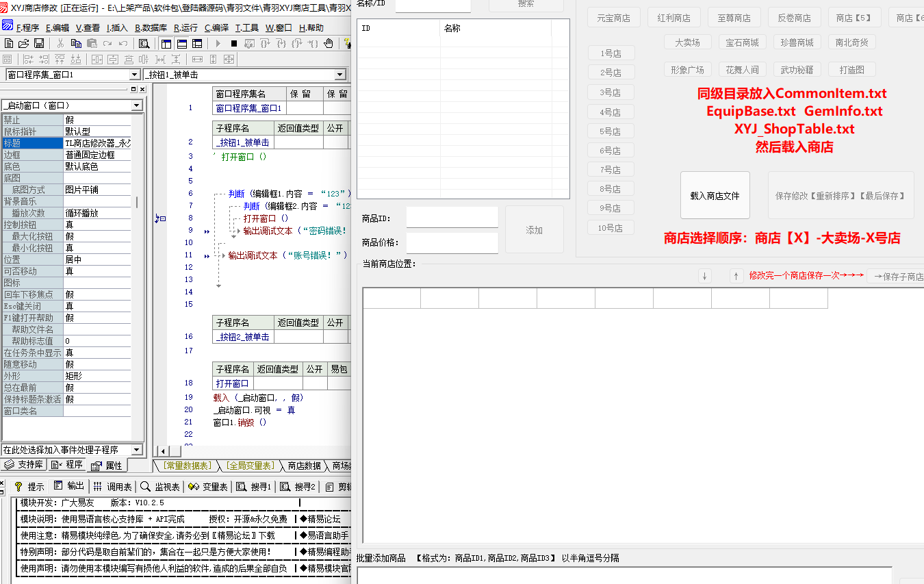Toggle the first panel layout view icon
Viewport: 924px width, 584px height.
tap(166, 43)
